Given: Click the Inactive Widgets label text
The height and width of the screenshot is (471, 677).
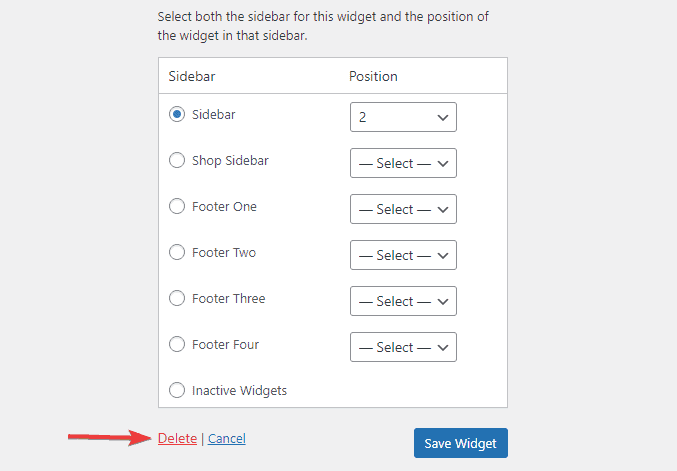Looking at the screenshot, I should click(239, 390).
